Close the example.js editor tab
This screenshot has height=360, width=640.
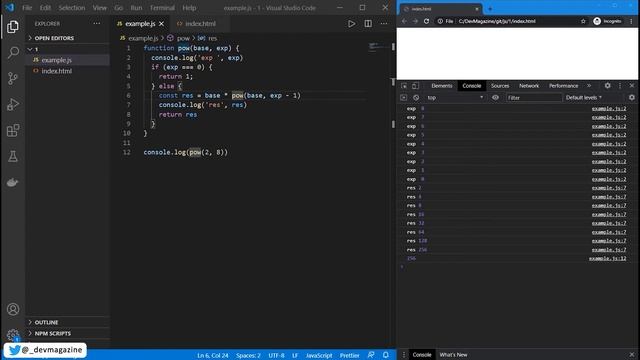pos(162,24)
